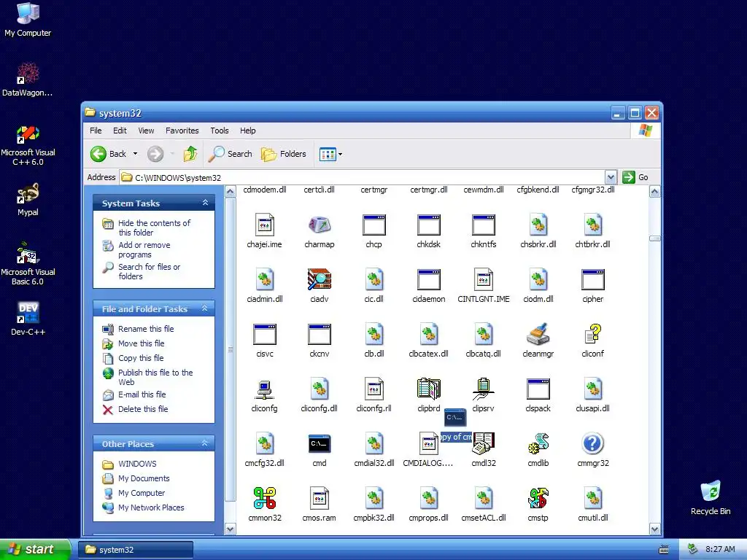Toggle the Folders pane

tap(284, 154)
